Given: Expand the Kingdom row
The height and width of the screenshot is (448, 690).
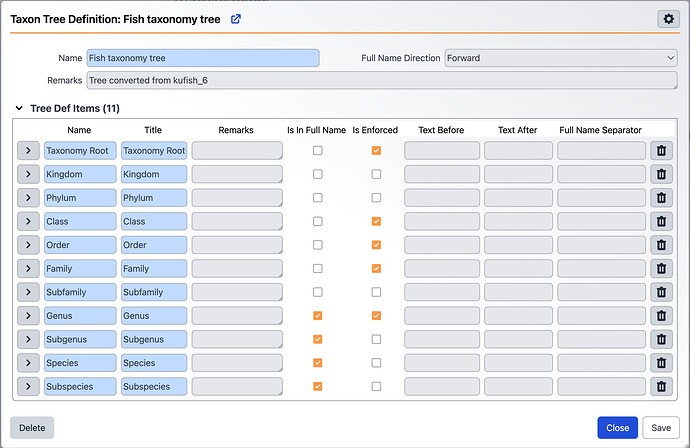Looking at the screenshot, I should (x=28, y=174).
